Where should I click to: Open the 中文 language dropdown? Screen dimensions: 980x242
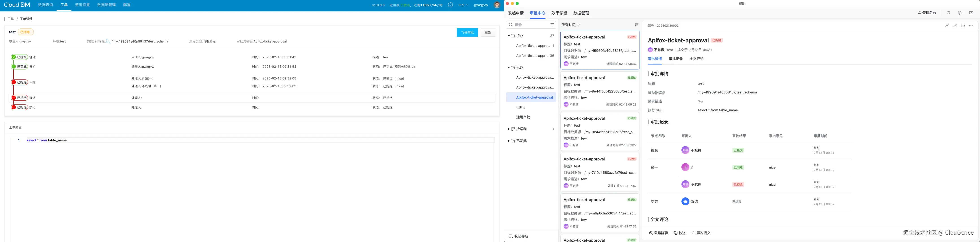point(463,5)
